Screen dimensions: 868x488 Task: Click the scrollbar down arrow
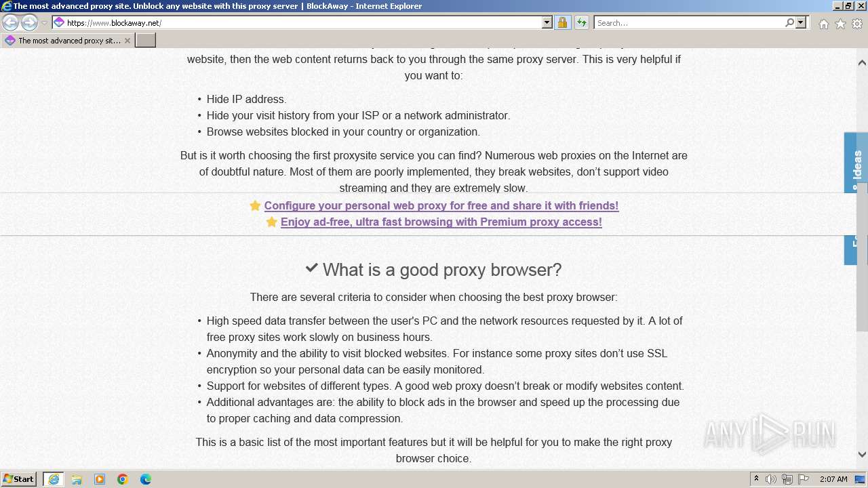[862, 455]
